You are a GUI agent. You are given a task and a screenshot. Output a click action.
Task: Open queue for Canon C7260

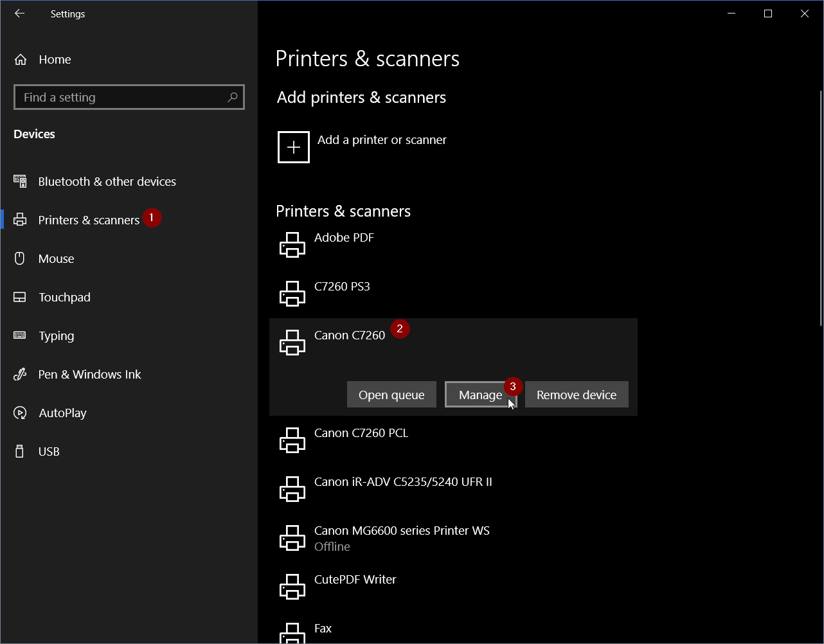point(391,395)
